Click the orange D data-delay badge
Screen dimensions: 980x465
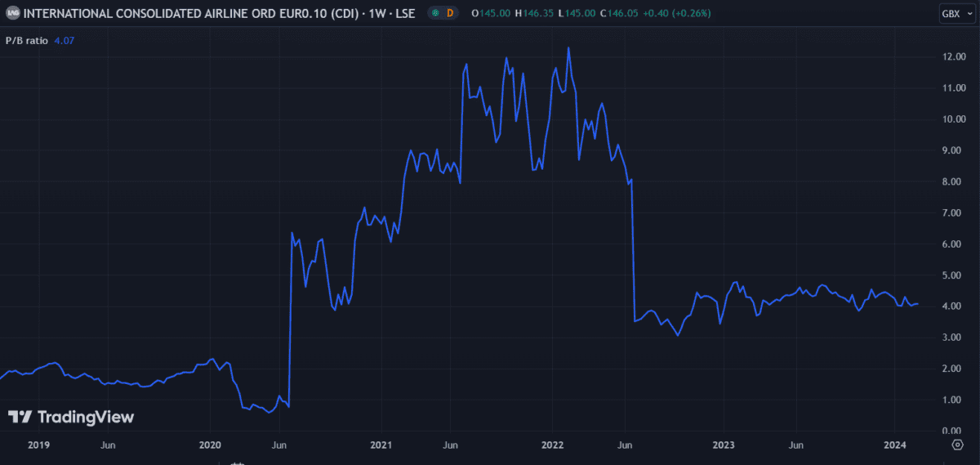point(450,13)
